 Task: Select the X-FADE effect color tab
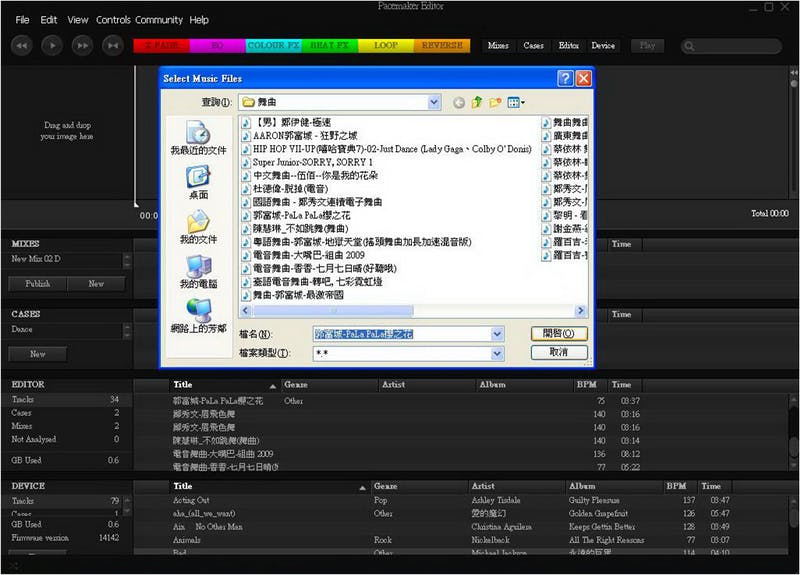click(161, 45)
